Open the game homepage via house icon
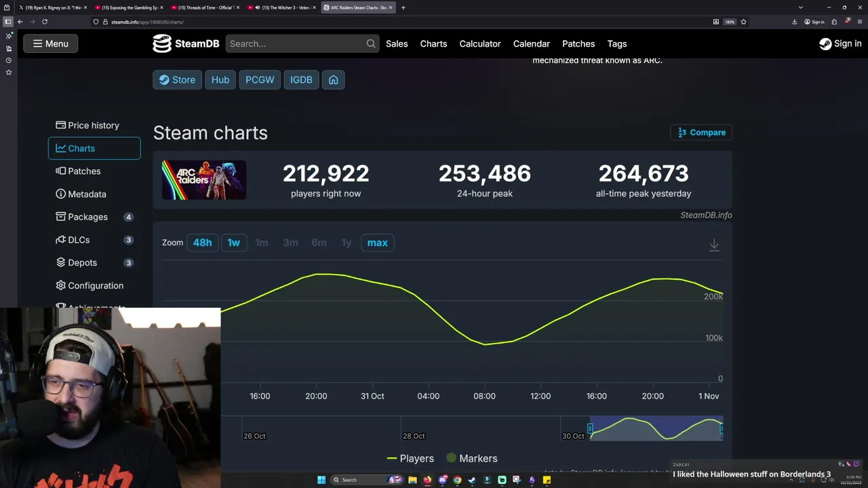Screen dimensions: 868x488 [x=333, y=79]
